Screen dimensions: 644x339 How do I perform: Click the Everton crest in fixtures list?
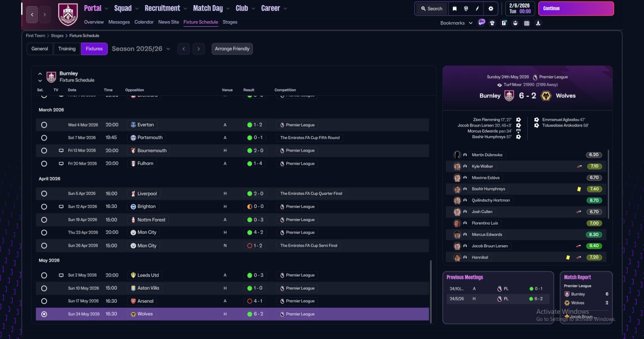(x=133, y=124)
